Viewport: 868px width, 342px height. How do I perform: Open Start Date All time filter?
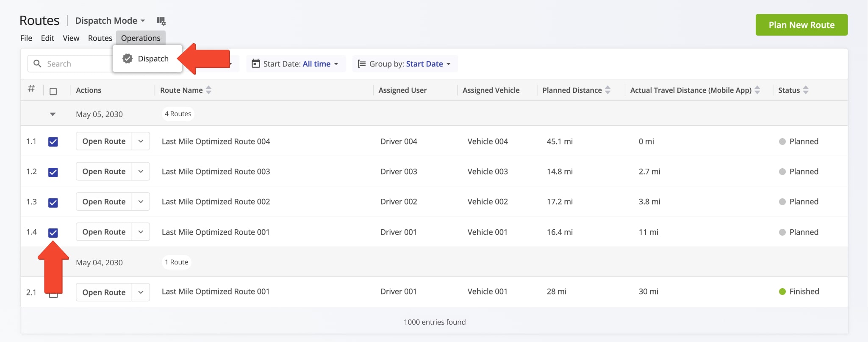click(x=296, y=64)
